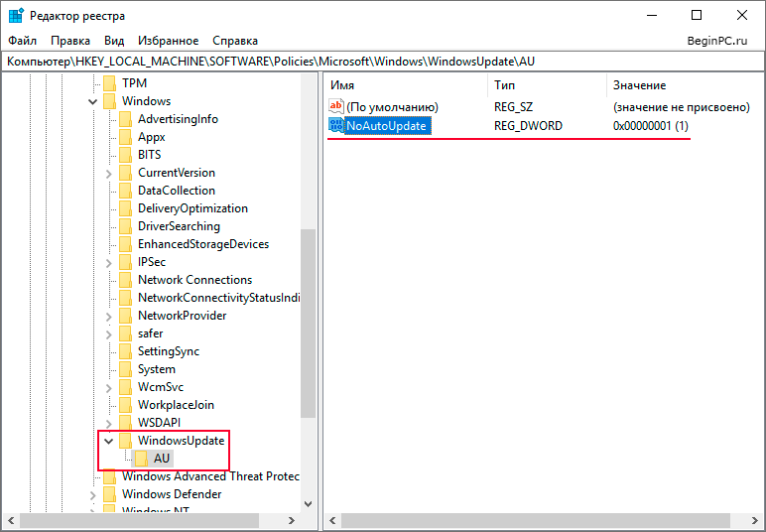Expand the CurrentVersion key
This screenshot has height=532, width=766.
pyautogui.click(x=108, y=174)
